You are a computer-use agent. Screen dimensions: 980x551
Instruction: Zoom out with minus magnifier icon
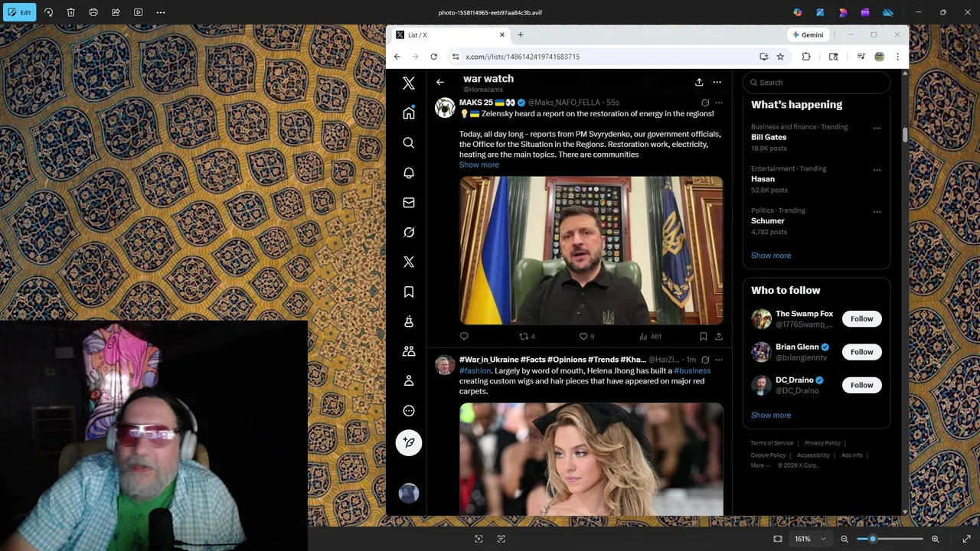click(x=844, y=539)
